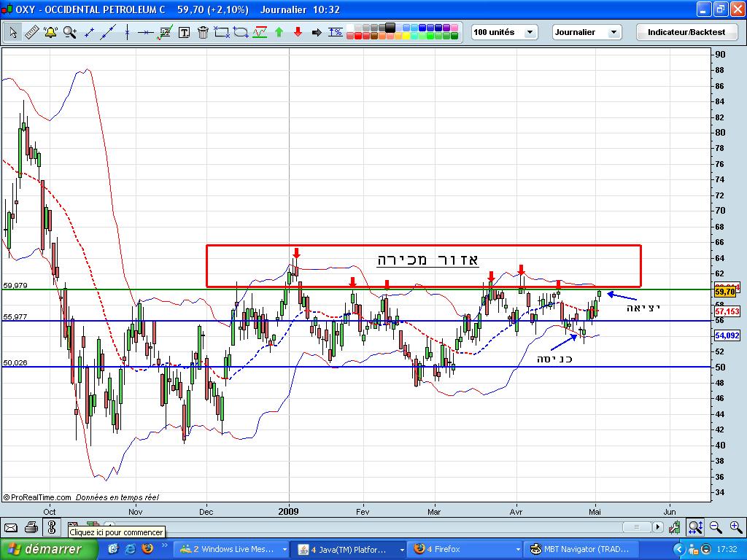The height and width of the screenshot is (560, 747).
Task: Pick the cyan color swatch
Action: point(414,36)
